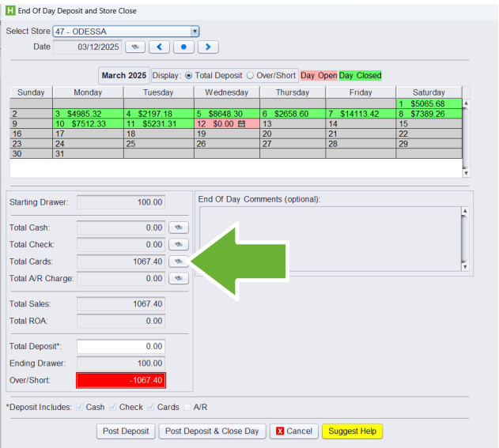This screenshot has height=448, width=499.
Task: Click the Total Deposit input field
Action: coord(121,346)
